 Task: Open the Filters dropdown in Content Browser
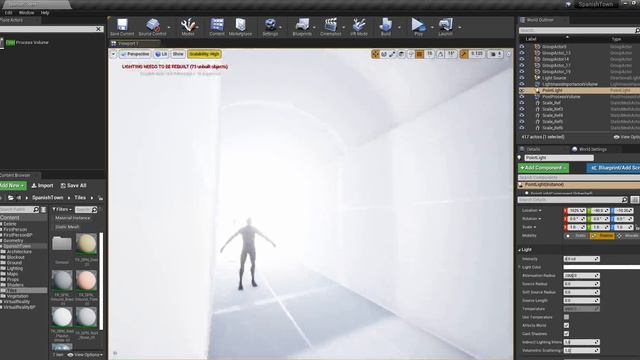tap(62, 209)
